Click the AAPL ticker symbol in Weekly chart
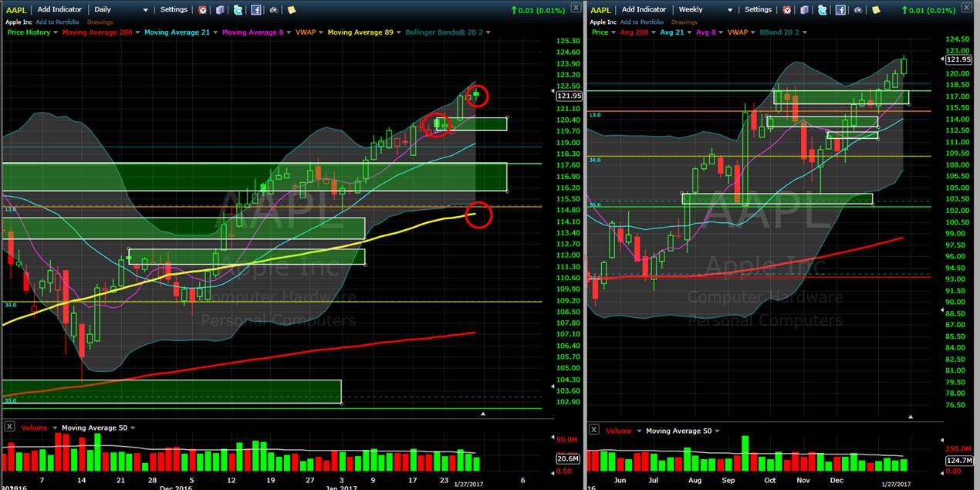 (x=600, y=10)
